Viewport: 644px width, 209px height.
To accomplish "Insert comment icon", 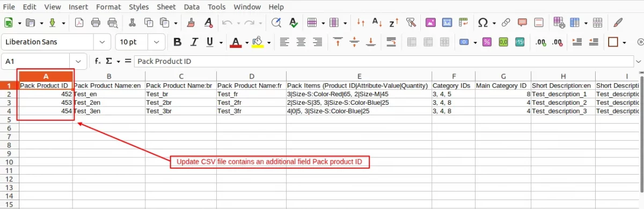I will (522, 23).
